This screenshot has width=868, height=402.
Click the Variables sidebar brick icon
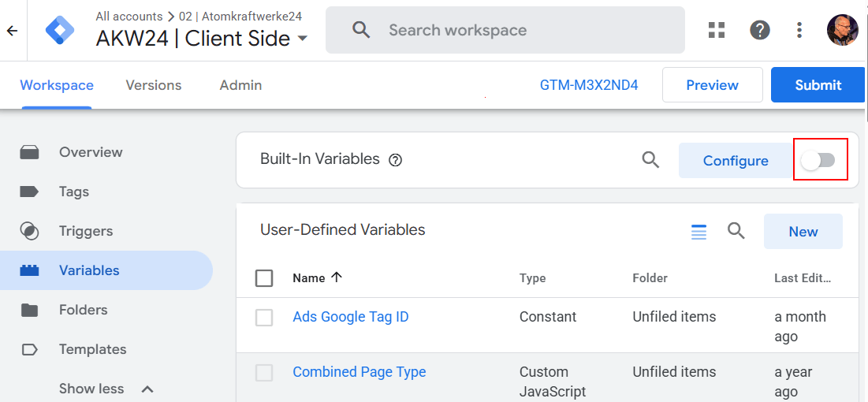click(x=29, y=270)
